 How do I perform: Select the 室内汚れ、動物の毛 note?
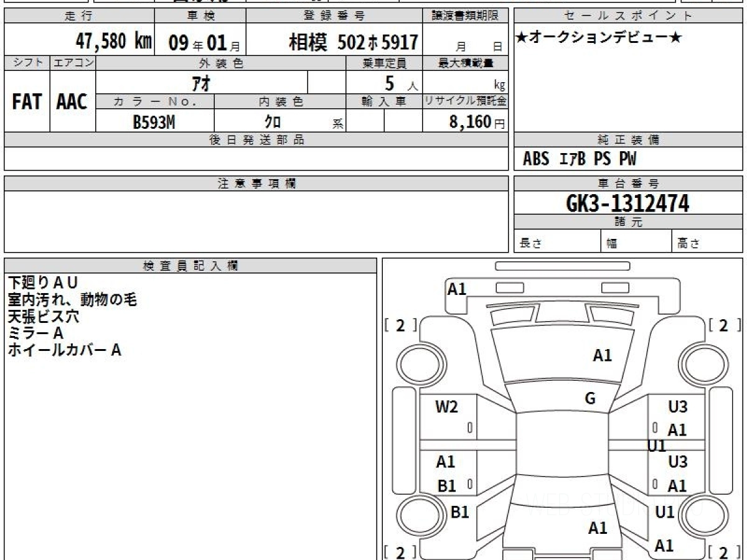pyautogui.click(x=72, y=299)
